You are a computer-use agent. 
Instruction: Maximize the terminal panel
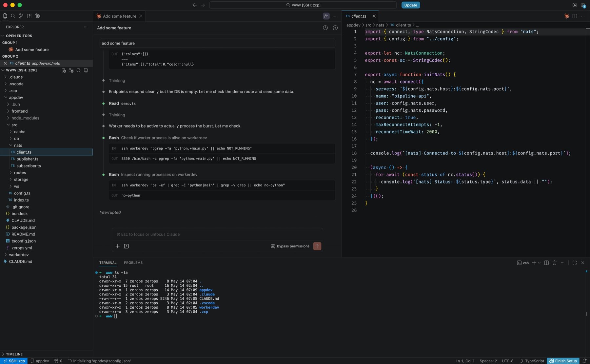tap(575, 263)
